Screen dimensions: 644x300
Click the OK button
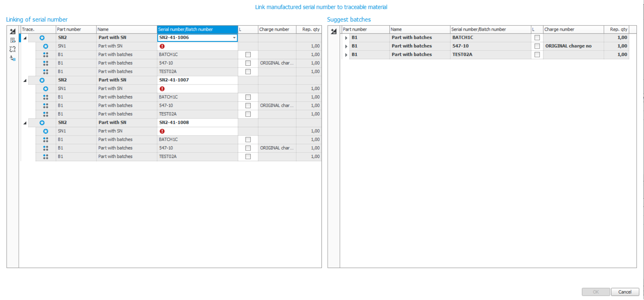[x=595, y=292]
